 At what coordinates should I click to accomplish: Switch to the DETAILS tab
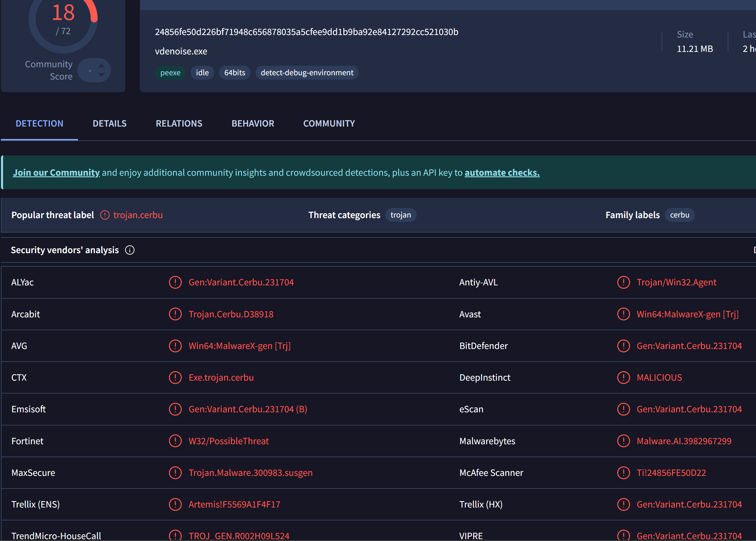110,123
